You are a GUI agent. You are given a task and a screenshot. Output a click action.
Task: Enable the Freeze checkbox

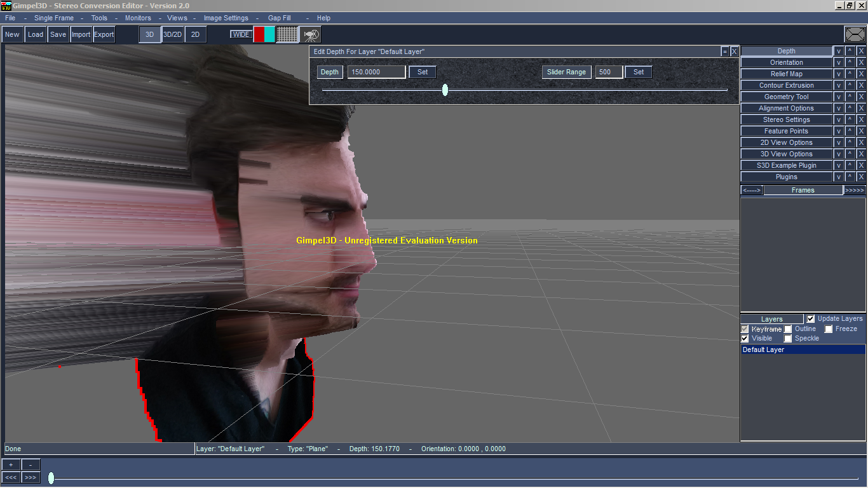(829, 329)
